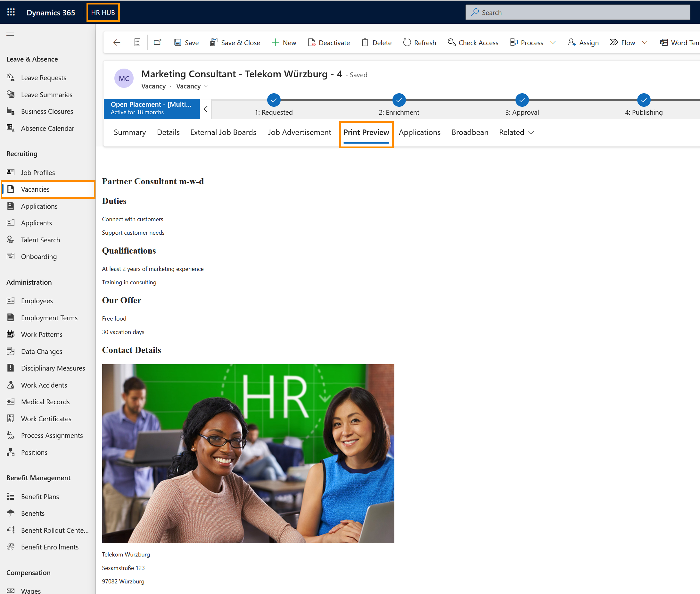Expand the Process dropdown arrow
700x594 pixels.
coord(553,42)
